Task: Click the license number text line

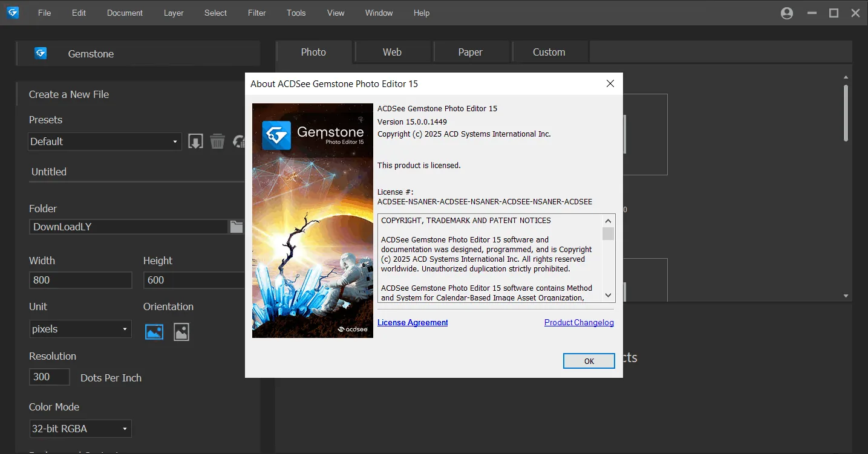Action: [x=485, y=201]
